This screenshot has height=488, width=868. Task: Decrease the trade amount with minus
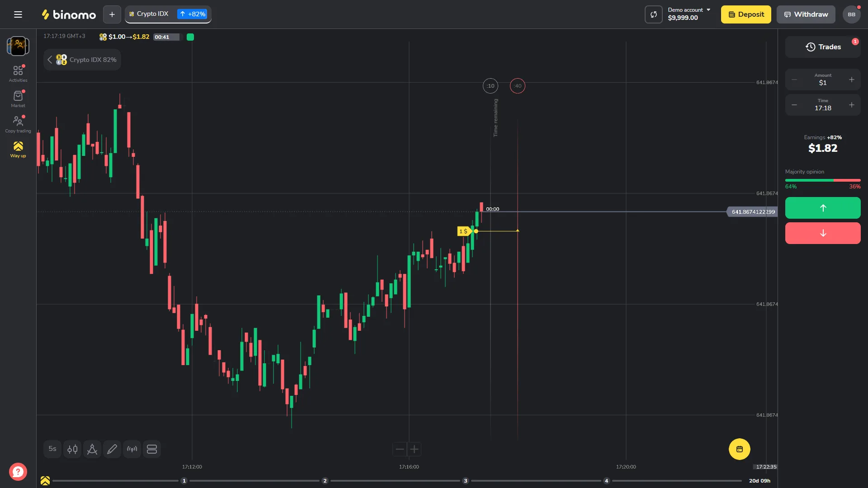click(x=794, y=80)
